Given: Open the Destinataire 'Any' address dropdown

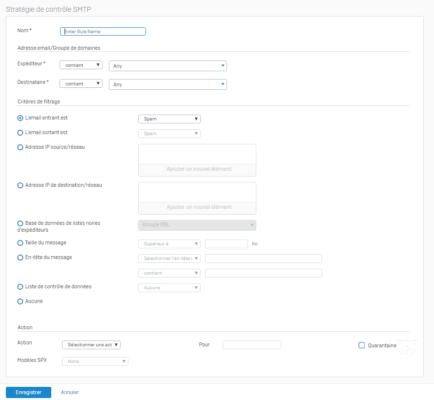Looking at the screenshot, I should pyautogui.click(x=168, y=84).
